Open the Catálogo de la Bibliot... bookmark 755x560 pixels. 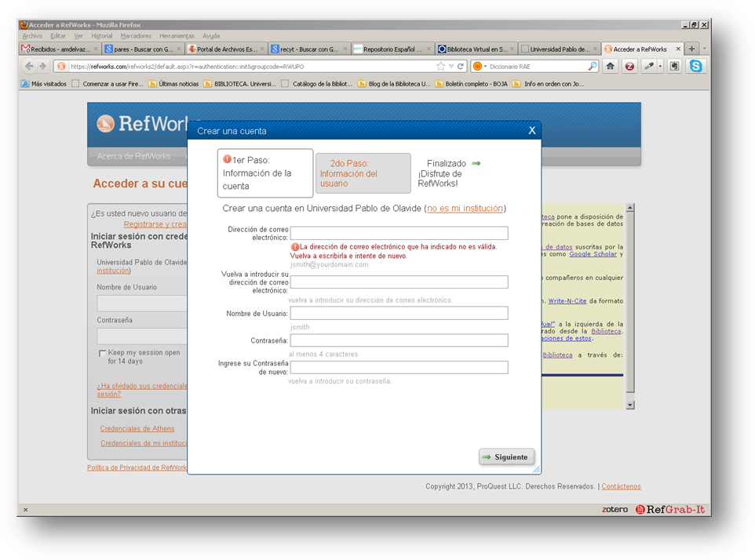coord(317,84)
